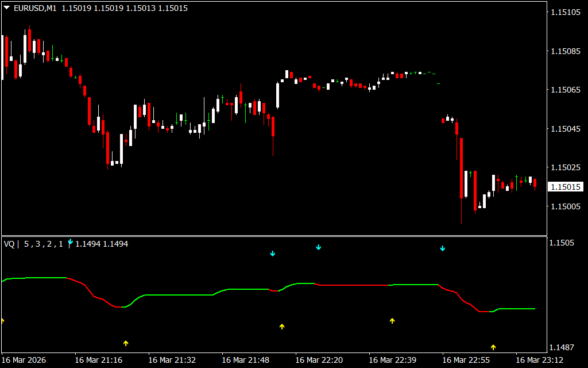Click the cyan down arrow beside VQ values
This screenshot has width=588, height=368.
70,242
